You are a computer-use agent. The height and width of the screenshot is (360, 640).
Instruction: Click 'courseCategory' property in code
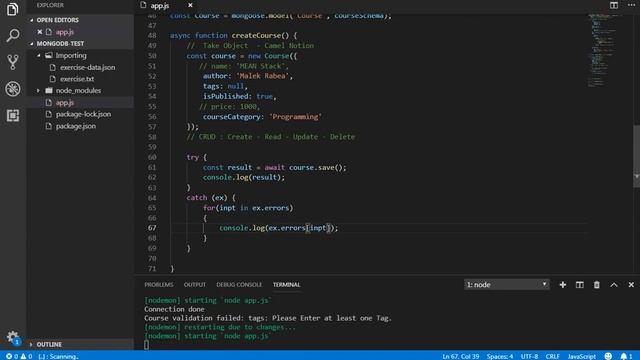231,116
